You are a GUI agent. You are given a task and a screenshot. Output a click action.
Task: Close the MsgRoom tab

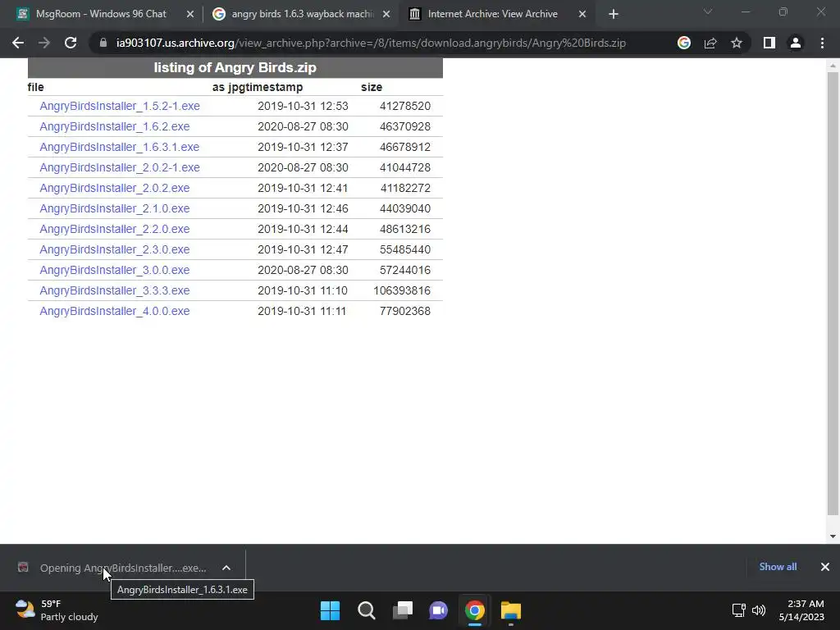pos(190,15)
